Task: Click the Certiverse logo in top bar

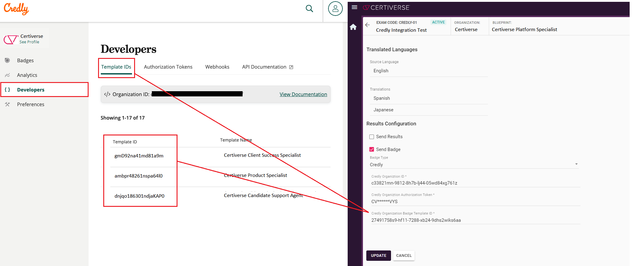Action: (386, 8)
